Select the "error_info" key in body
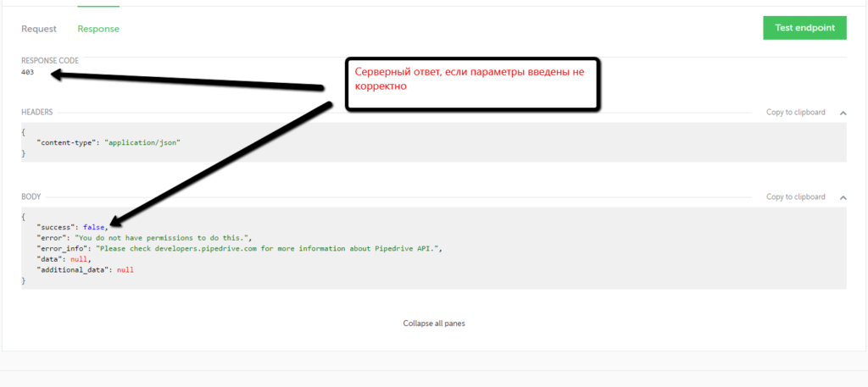 coord(64,249)
